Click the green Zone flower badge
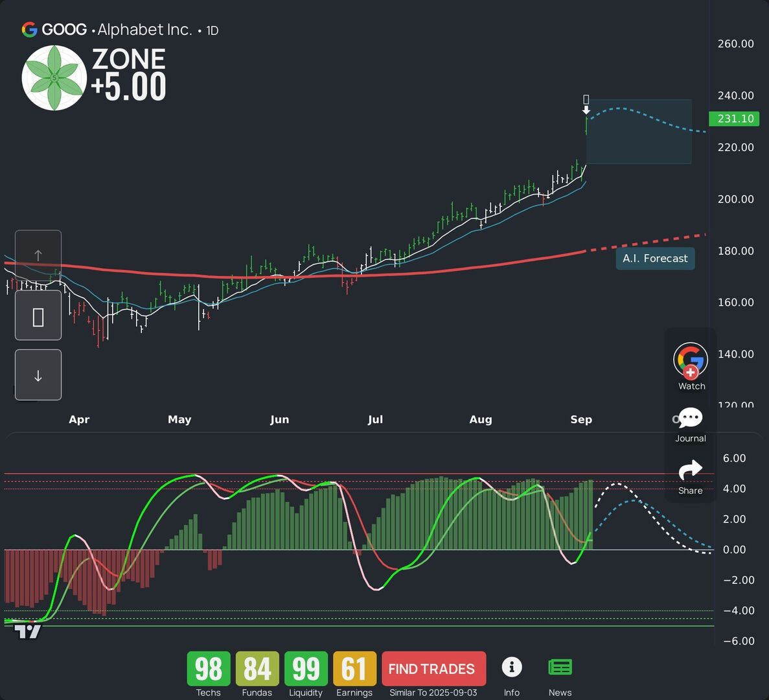 pyautogui.click(x=54, y=78)
